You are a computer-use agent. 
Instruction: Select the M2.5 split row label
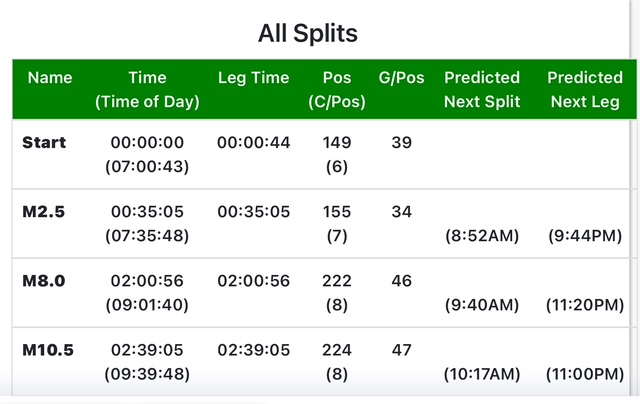pos(44,212)
